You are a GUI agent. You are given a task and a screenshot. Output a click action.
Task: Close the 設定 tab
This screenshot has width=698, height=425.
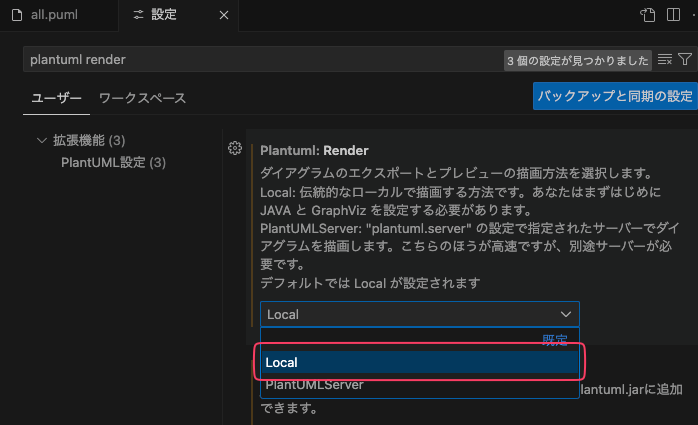click(224, 15)
